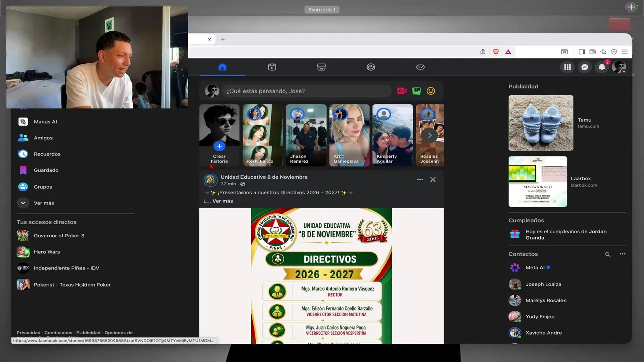Click the Crear historia plus button
Viewport: 644px width, 362px height.
[x=219, y=146]
